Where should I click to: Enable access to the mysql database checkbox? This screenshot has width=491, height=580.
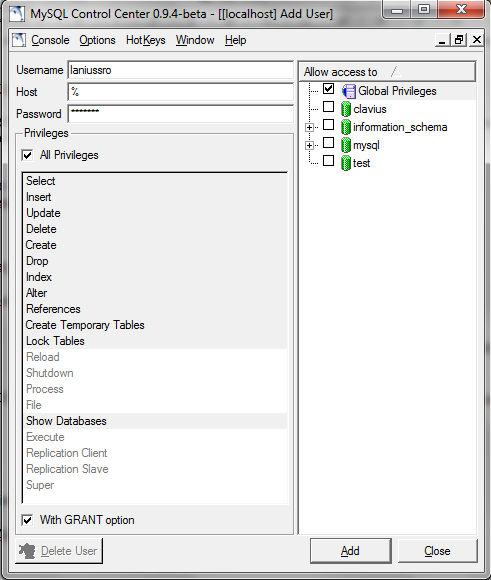329,143
